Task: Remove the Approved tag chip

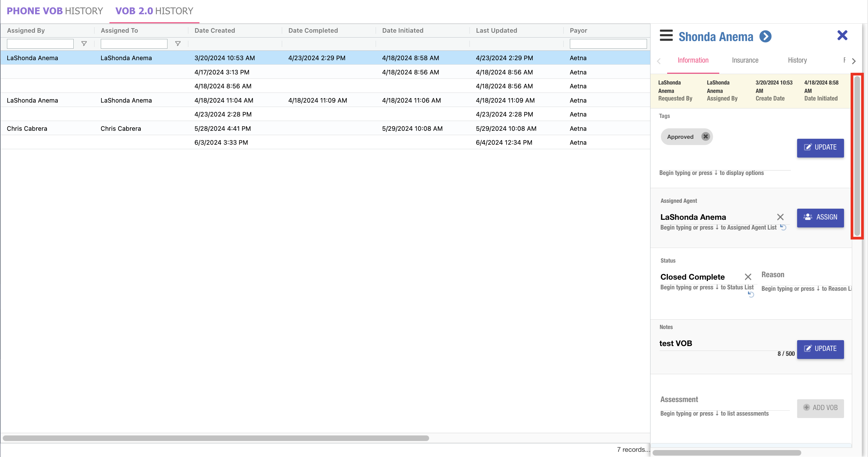Action: [x=705, y=137]
